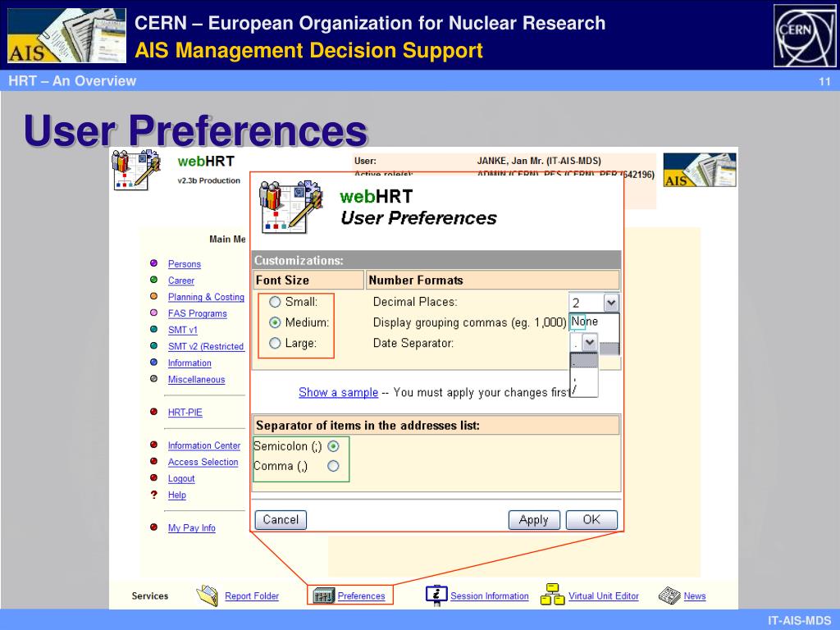Visit the Information Center link

(x=204, y=445)
